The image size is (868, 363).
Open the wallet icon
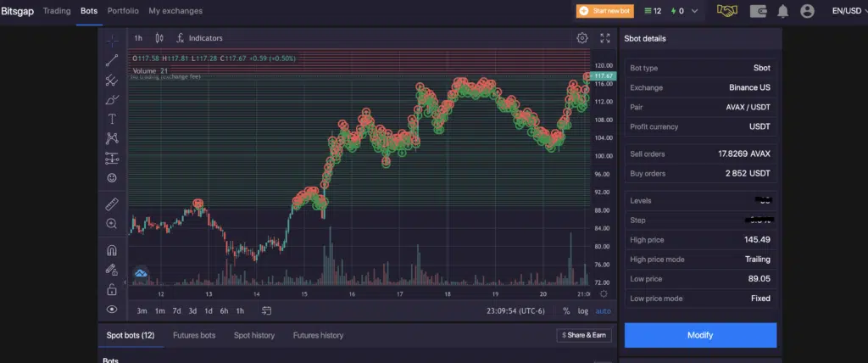758,11
